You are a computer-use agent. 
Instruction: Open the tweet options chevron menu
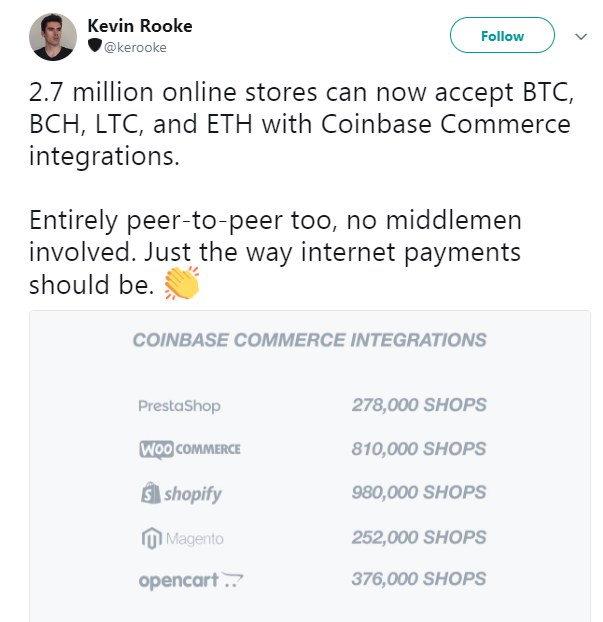click(x=581, y=36)
